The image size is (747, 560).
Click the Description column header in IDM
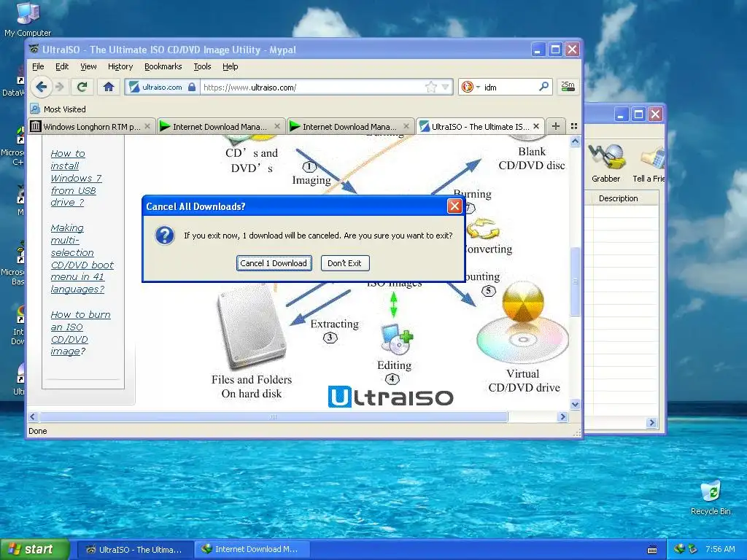pyautogui.click(x=618, y=198)
